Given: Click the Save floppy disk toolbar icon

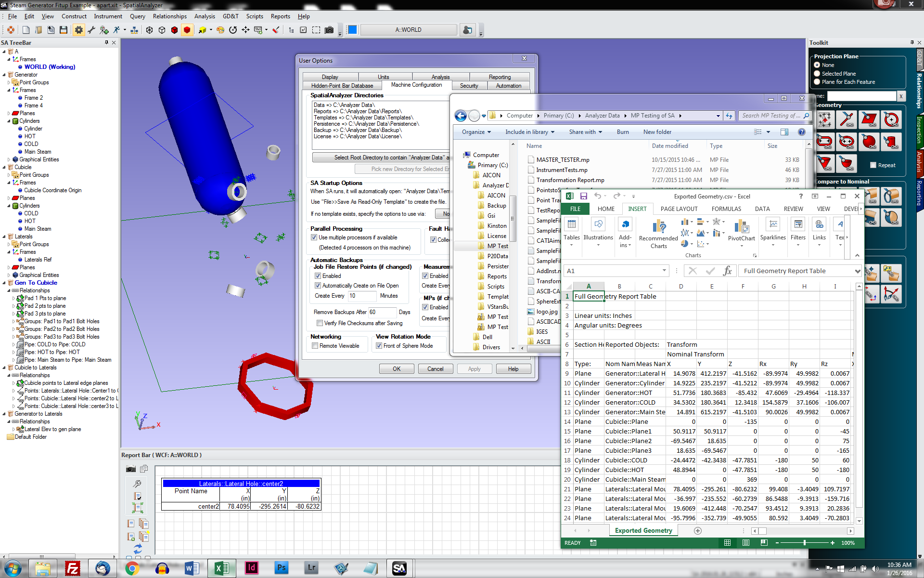Looking at the screenshot, I should (x=63, y=30).
